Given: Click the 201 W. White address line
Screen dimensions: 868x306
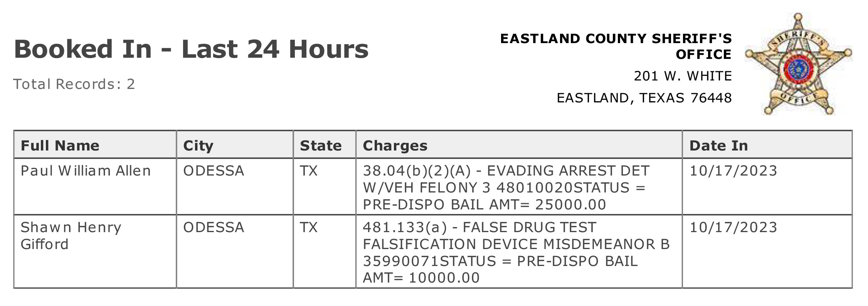Looking at the screenshot, I should (x=683, y=76).
